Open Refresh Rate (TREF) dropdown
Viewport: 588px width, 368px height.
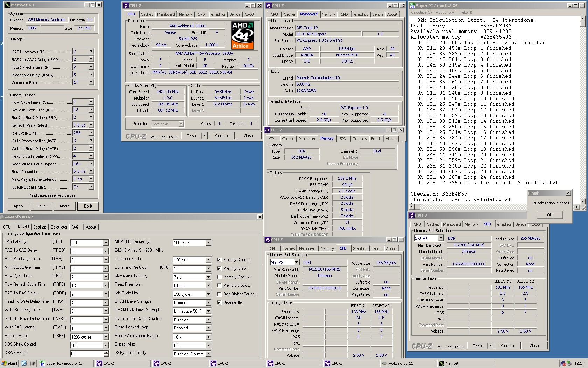106,337
